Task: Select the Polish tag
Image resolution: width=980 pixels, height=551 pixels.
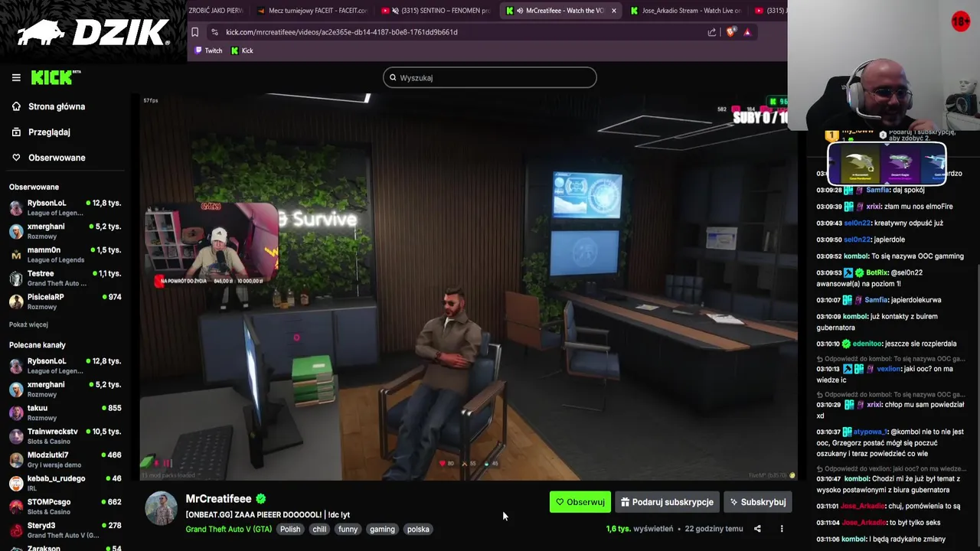Action: [290, 529]
